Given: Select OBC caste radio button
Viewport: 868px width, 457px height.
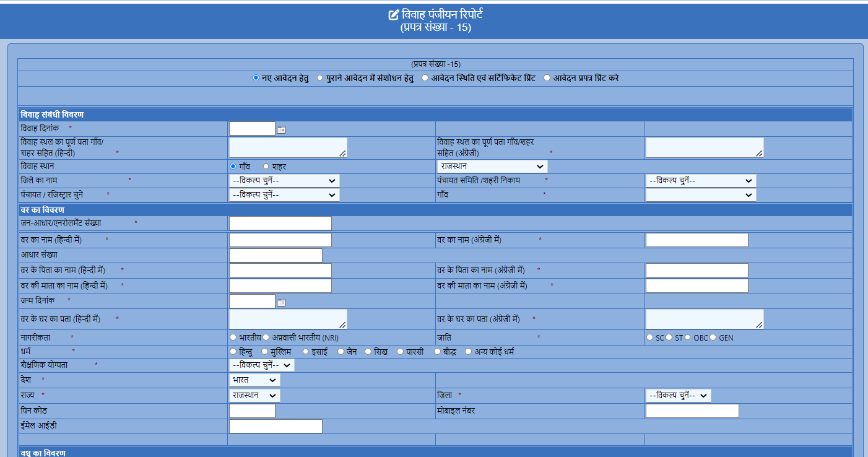Looking at the screenshot, I should pos(688,337).
